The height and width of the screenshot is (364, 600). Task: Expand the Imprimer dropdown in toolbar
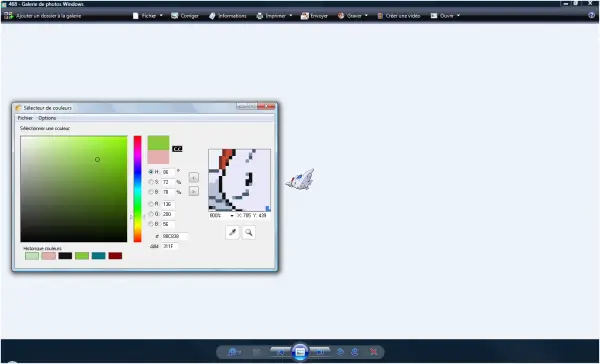pos(274,16)
